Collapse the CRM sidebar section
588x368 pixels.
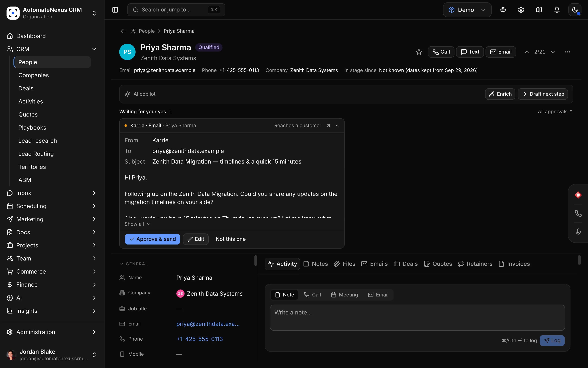pyautogui.click(x=94, y=49)
